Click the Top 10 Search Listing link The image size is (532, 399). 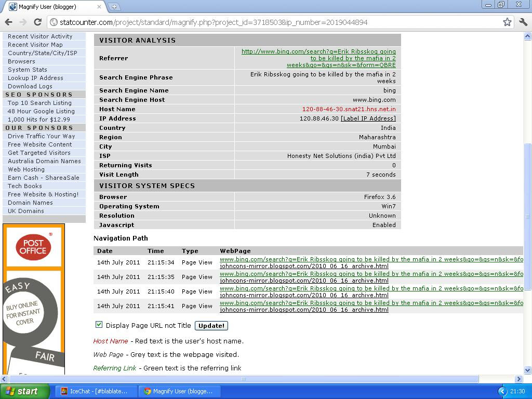point(39,103)
